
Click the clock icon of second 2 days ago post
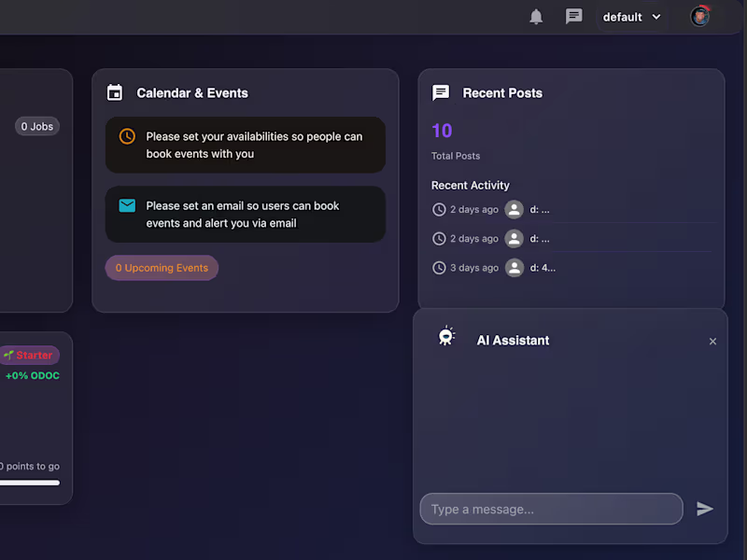click(x=439, y=239)
